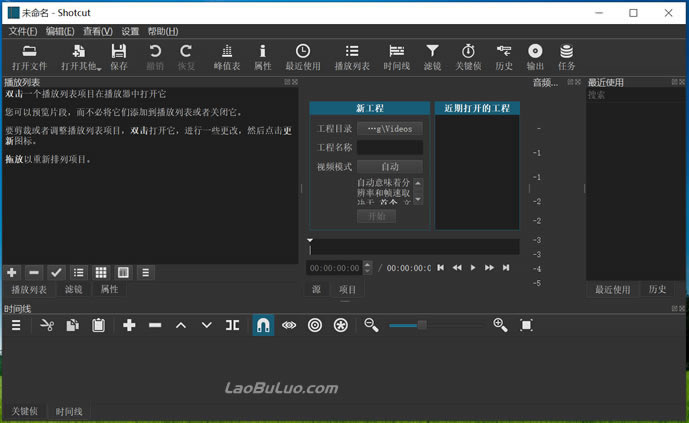Image resolution: width=689 pixels, height=423 pixels.
Task: Click the player scrub bar
Action: pyautogui.click(x=414, y=247)
